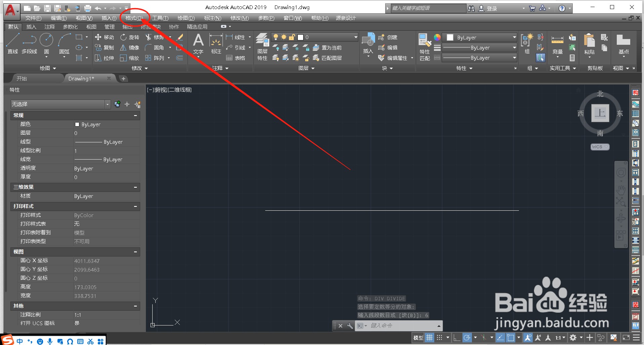Click the Mirror (镜像) tool

click(130, 47)
